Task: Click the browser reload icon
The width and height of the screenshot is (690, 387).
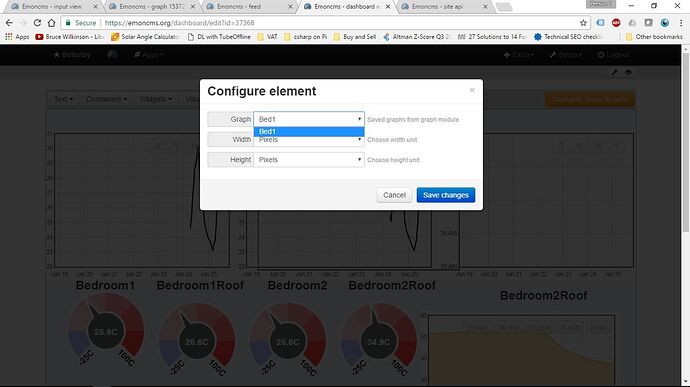Action: coord(37,23)
